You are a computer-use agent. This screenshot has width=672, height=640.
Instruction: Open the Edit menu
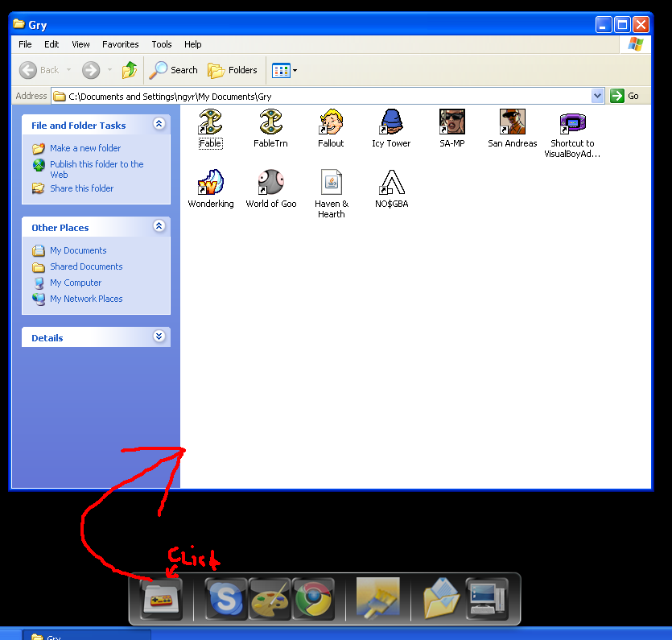pyautogui.click(x=52, y=44)
